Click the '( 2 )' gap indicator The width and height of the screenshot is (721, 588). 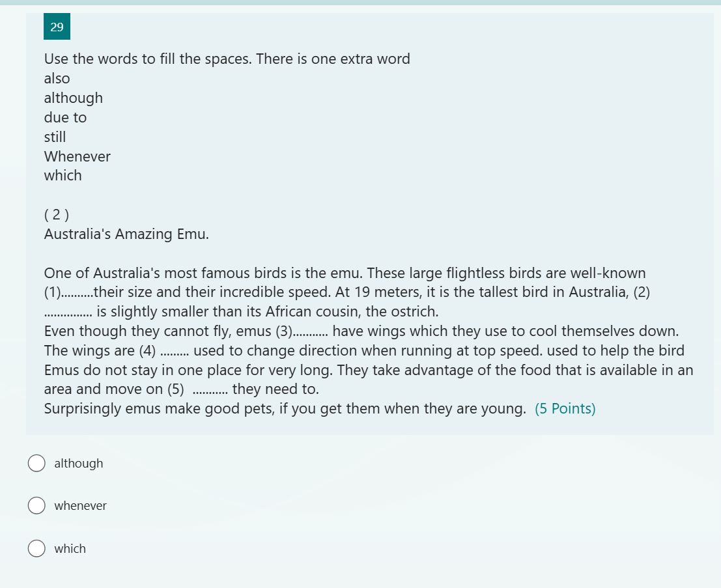pos(57,215)
